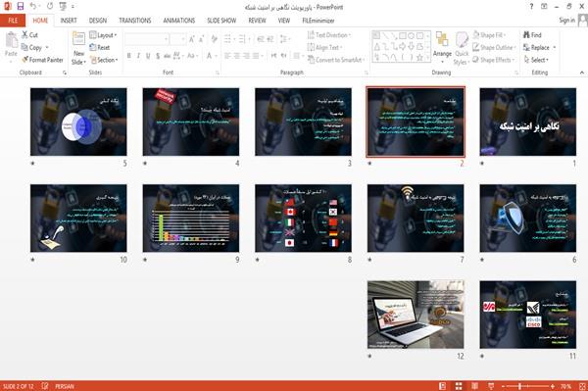Open Copy dropdown arrow

47,48
